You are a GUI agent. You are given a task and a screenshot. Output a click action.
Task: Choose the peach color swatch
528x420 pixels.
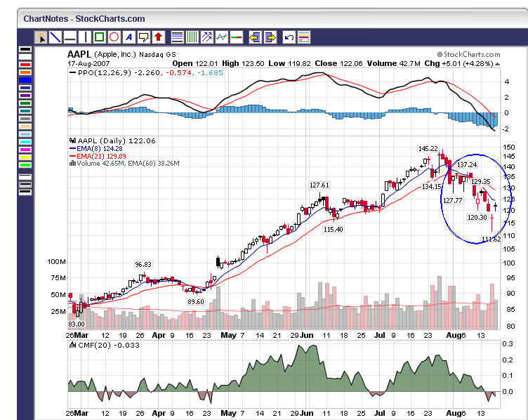coord(25,126)
